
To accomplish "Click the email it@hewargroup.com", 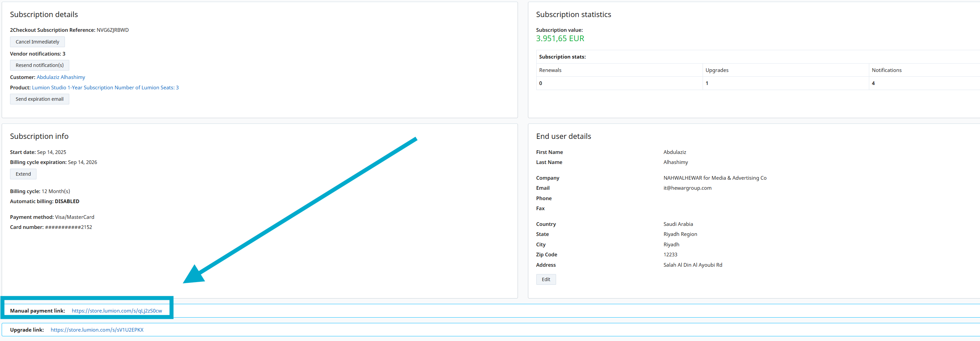I will (x=688, y=188).
